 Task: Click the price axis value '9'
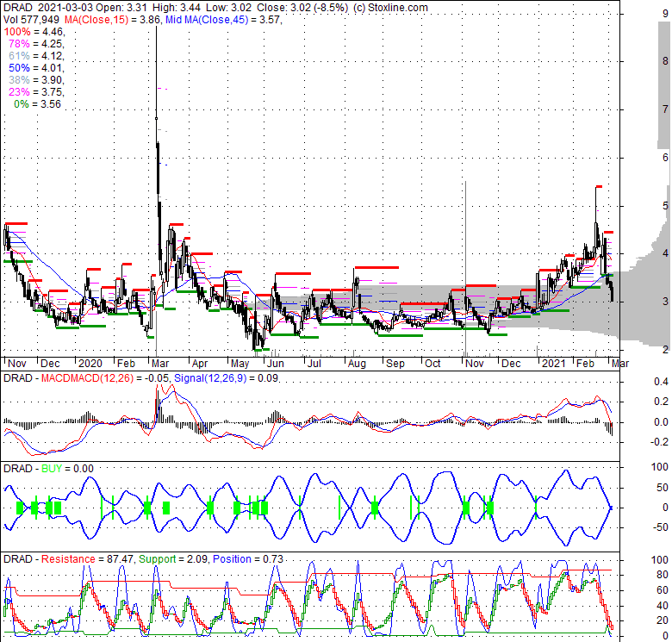(665, 14)
